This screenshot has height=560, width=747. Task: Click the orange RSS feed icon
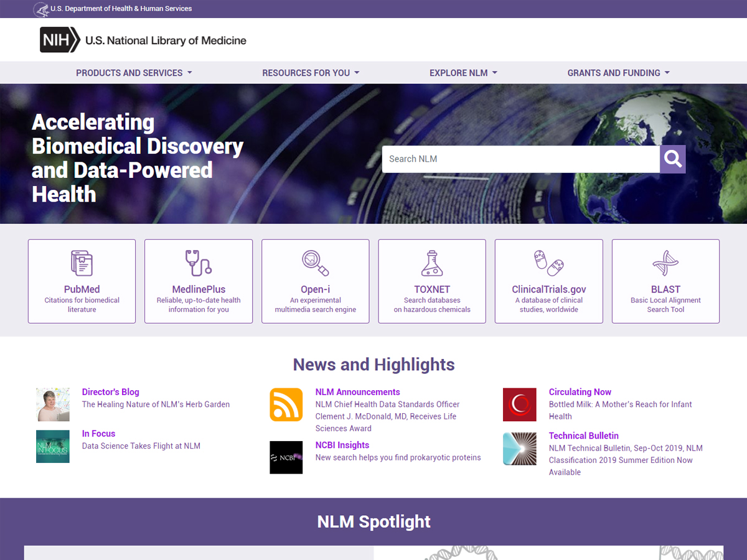pos(286,404)
